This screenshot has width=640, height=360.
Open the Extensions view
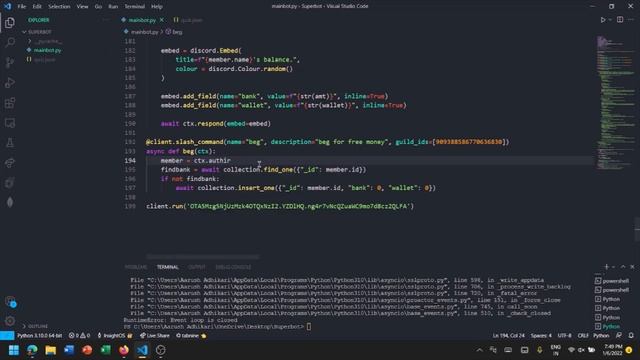click(10, 102)
